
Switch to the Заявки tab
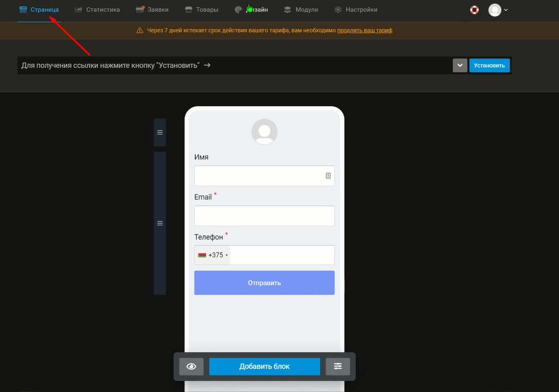click(x=151, y=10)
